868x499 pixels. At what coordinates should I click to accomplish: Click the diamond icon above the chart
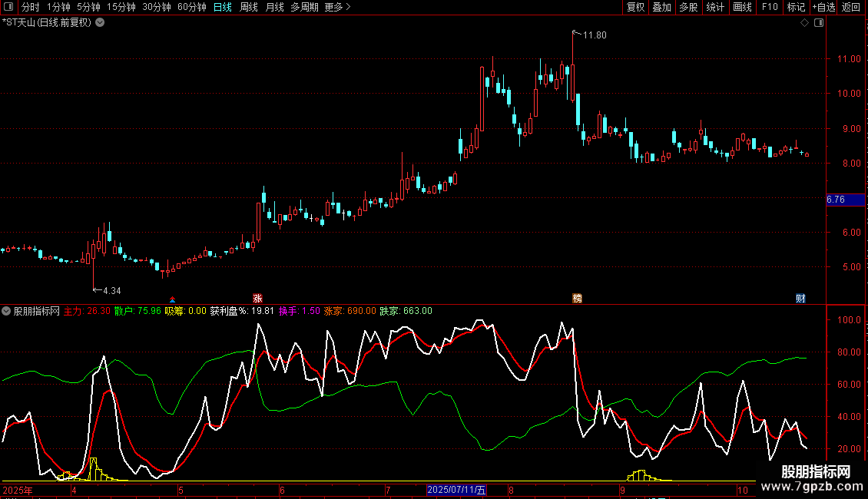(804, 23)
